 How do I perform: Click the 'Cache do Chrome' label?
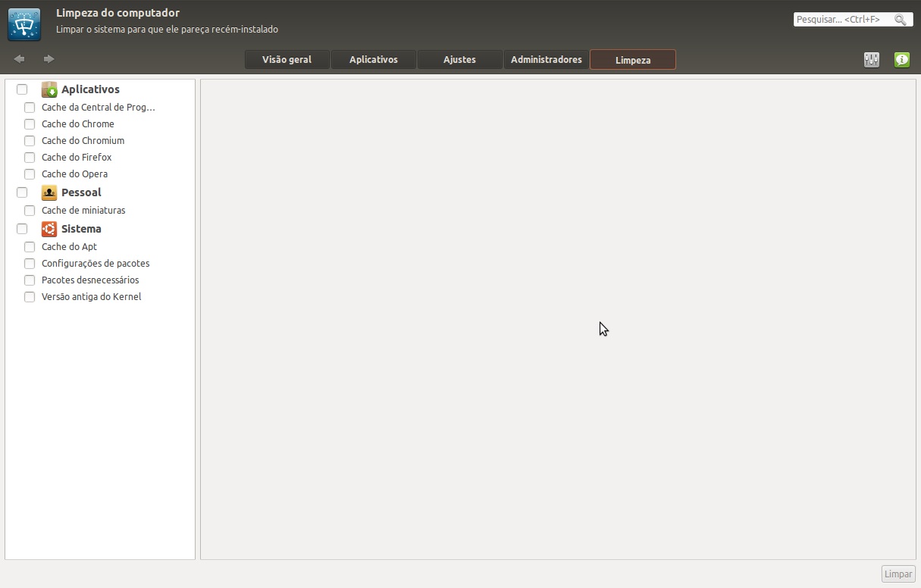78,124
